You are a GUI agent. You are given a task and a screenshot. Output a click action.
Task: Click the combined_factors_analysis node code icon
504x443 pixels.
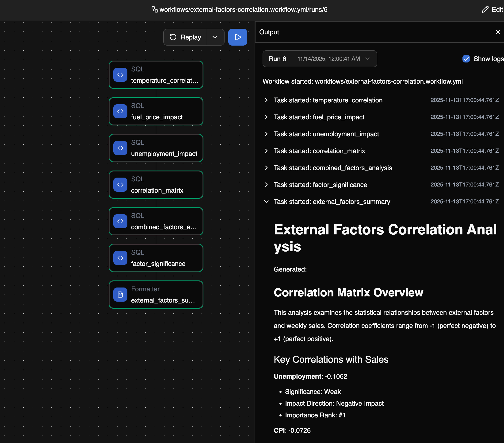[120, 221]
